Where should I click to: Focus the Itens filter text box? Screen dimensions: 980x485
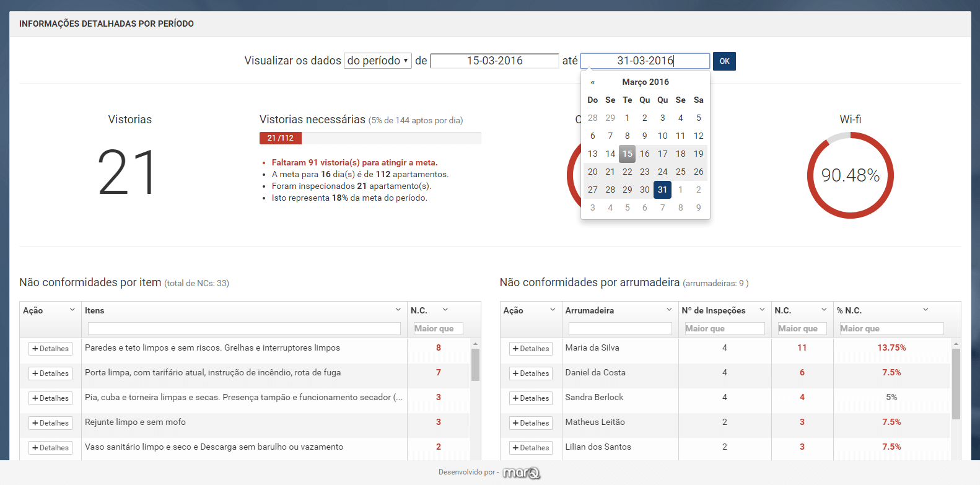244,328
